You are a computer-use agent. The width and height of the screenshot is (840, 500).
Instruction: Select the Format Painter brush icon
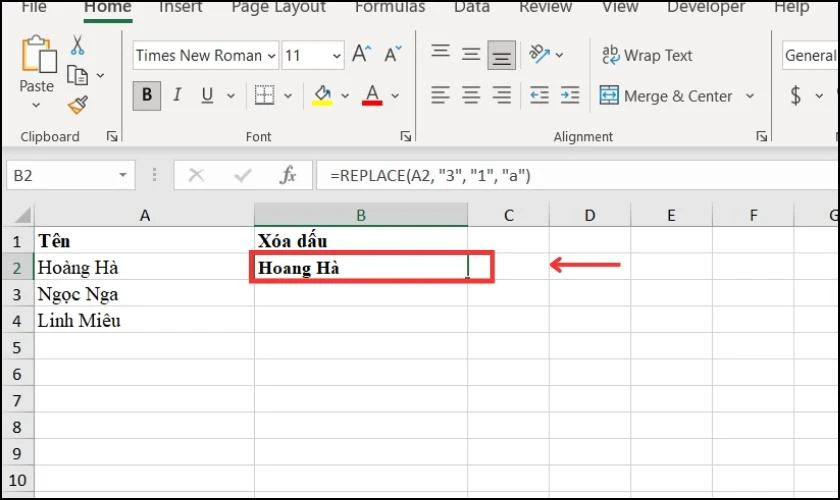tap(78, 105)
